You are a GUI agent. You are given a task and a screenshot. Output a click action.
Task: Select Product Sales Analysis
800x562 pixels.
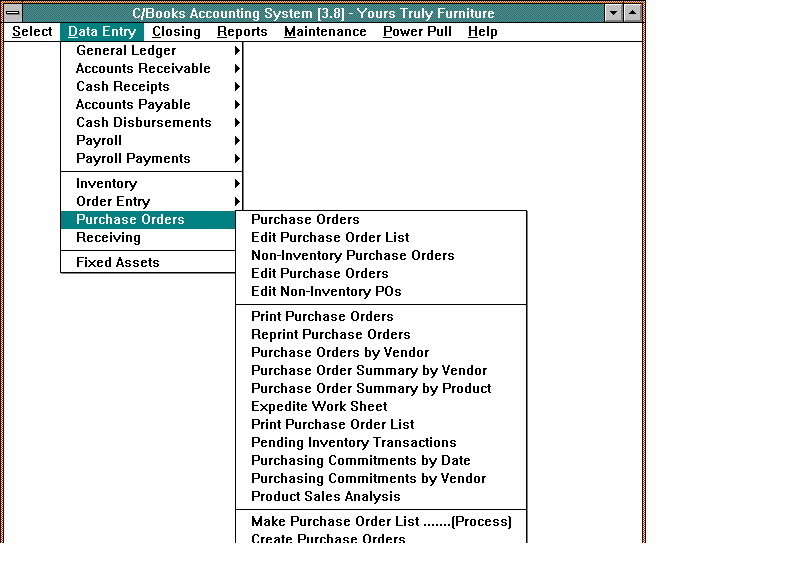click(325, 497)
